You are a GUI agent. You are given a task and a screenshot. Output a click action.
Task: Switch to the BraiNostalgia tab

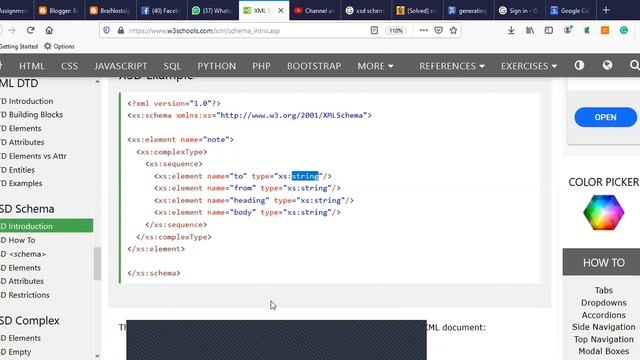coord(110,11)
